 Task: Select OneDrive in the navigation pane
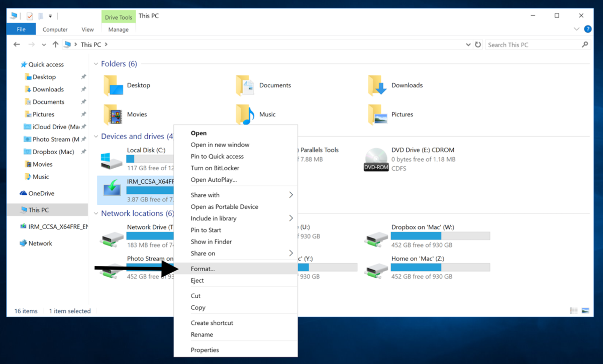[x=41, y=193]
